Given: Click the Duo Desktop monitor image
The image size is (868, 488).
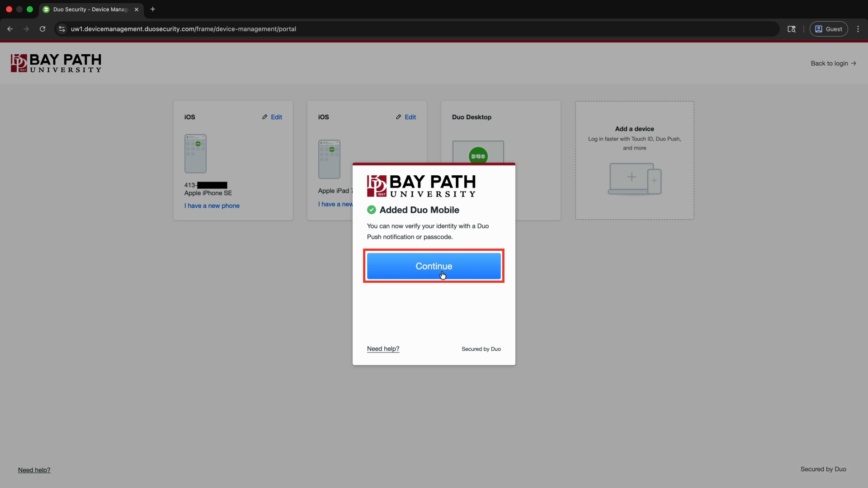Looking at the screenshot, I should point(478,152).
